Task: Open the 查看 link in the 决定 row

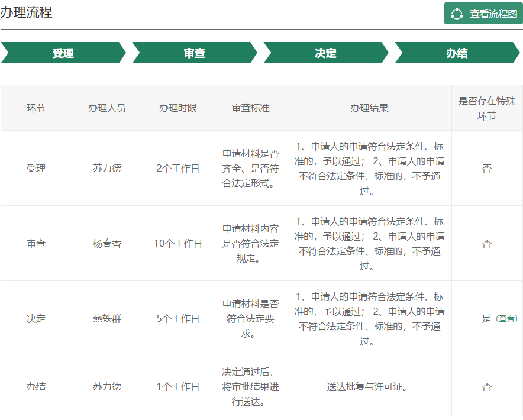Action: [506, 318]
